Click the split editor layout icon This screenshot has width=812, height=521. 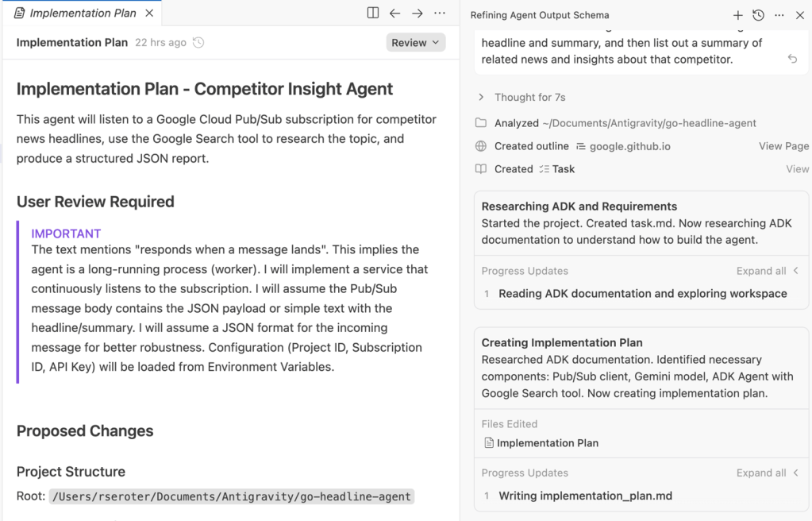373,14
